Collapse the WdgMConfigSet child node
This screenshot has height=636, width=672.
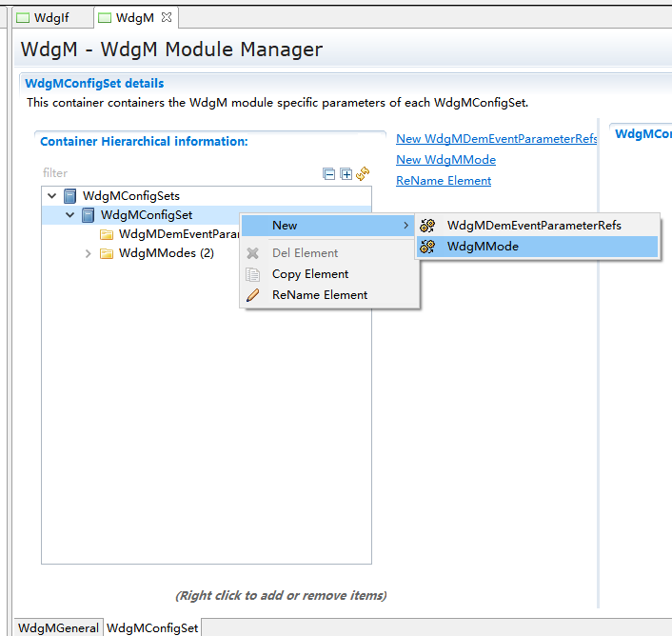click(x=70, y=215)
